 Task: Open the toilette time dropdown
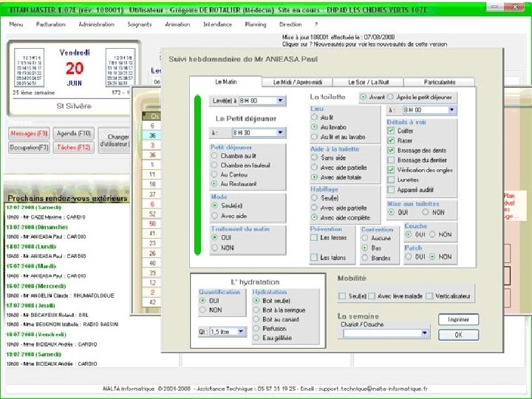(451, 109)
